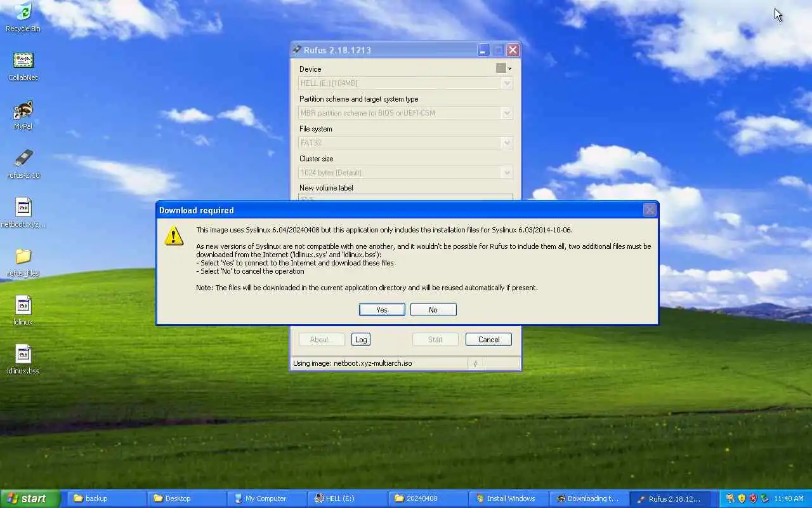Click the Cancel button in Rufus
The height and width of the screenshot is (508, 812).
488,339
